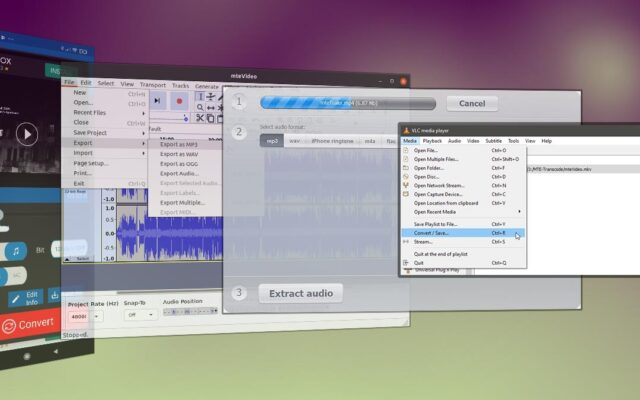The height and width of the screenshot is (400, 640).
Task: Select the Audacity envelope tool
Action: 211,97
